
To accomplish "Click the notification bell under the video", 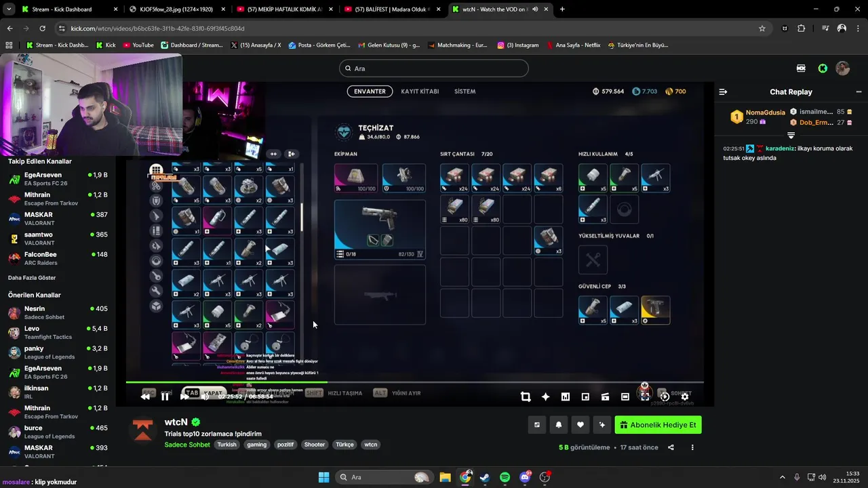I will pyautogui.click(x=559, y=425).
